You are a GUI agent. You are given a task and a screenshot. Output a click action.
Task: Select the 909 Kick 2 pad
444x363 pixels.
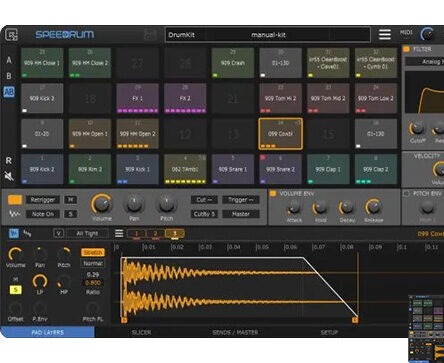[42, 169]
